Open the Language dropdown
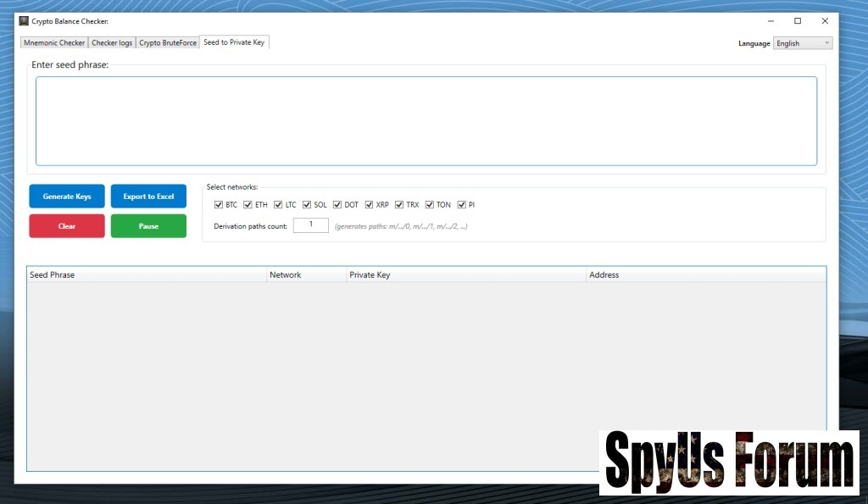This screenshot has height=504, width=868. [802, 43]
